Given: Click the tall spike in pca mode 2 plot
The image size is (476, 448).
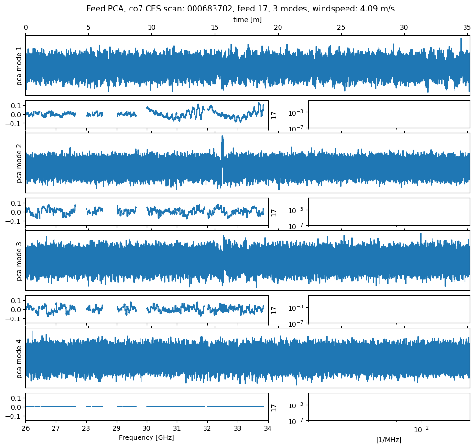Looking at the screenshot, I should tap(222, 142).
